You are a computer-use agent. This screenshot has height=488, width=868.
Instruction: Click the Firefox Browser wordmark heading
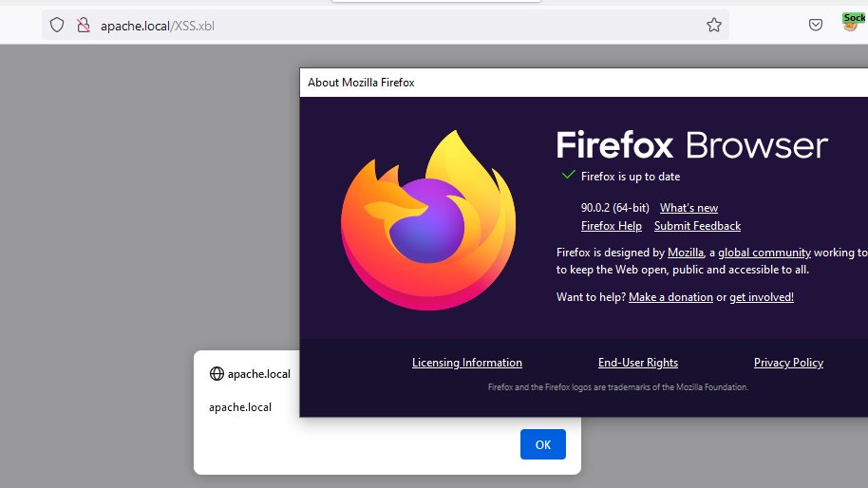(692, 145)
